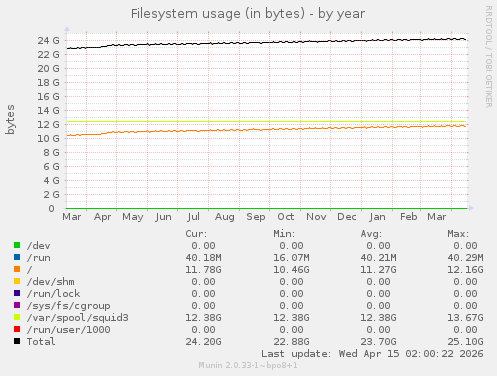The image size is (497, 376).
Task: Click the Total average value 23.70G
Action: (378, 342)
